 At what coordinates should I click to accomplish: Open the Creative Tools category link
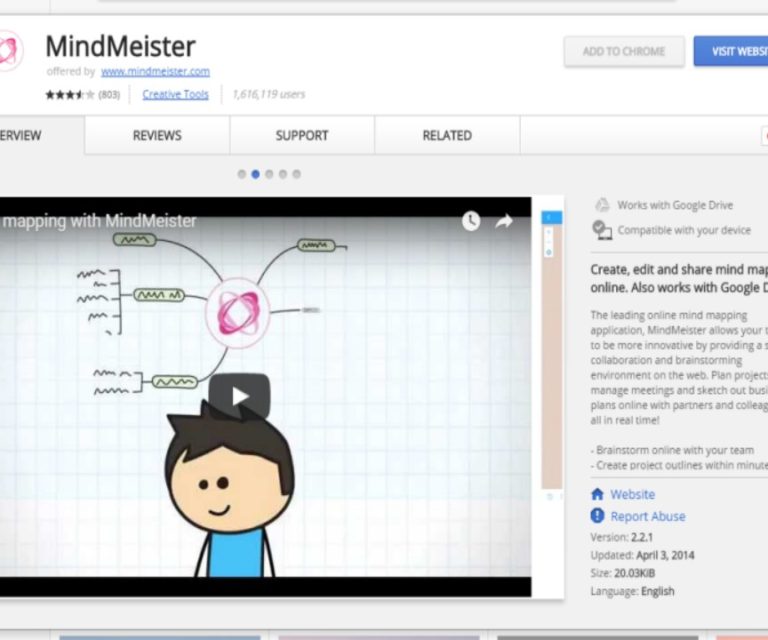[x=176, y=95]
